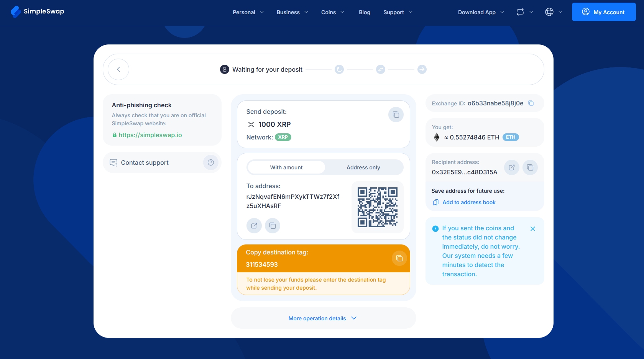
Task: Open the chevron next to globe icon
Action: 560,12
